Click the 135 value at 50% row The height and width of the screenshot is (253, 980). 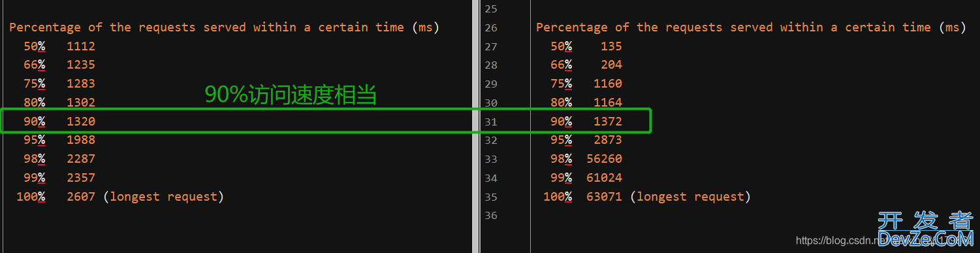tap(611, 46)
